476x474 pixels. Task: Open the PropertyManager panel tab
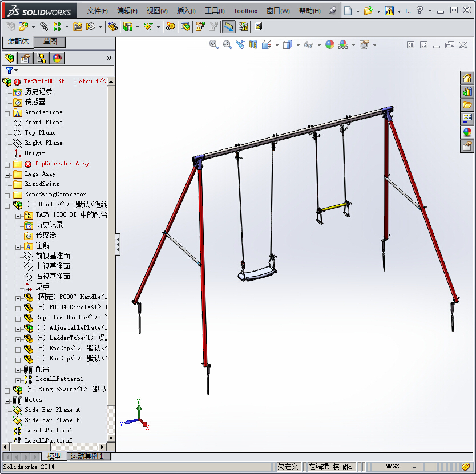[25, 58]
